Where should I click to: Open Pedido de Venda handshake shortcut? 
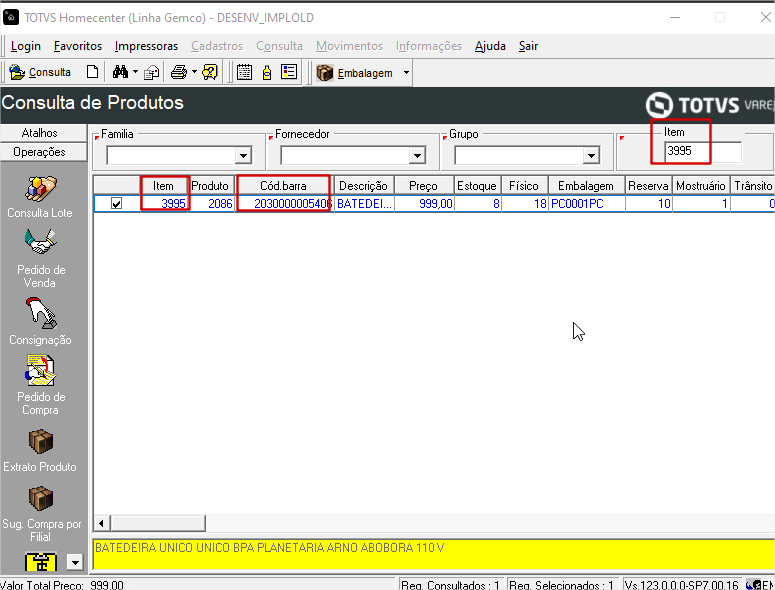tap(41, 258)
